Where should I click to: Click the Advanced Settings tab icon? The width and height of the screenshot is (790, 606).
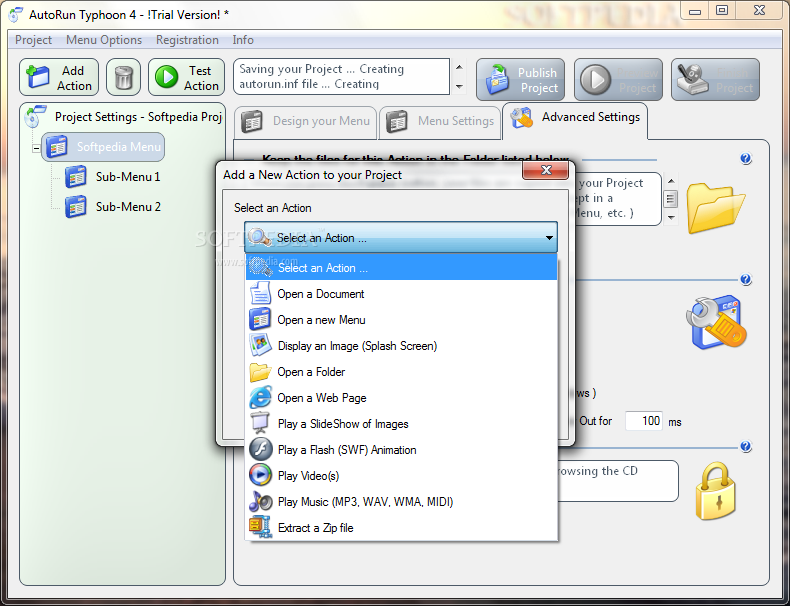tap(522, 117)
